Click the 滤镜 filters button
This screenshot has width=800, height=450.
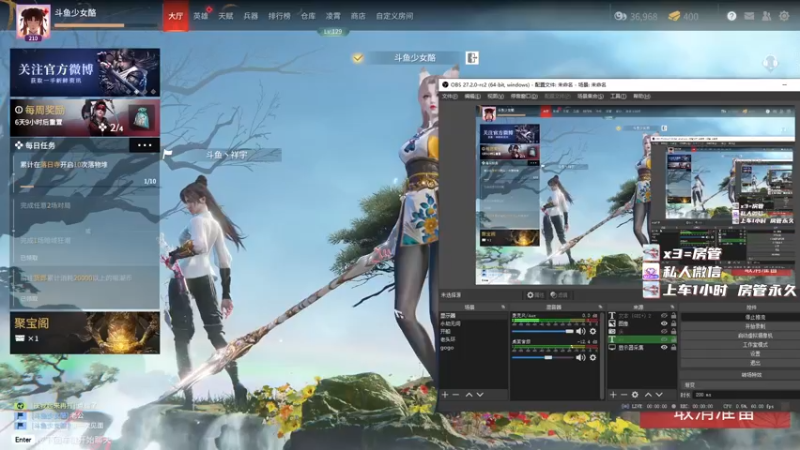click(559, 295)
